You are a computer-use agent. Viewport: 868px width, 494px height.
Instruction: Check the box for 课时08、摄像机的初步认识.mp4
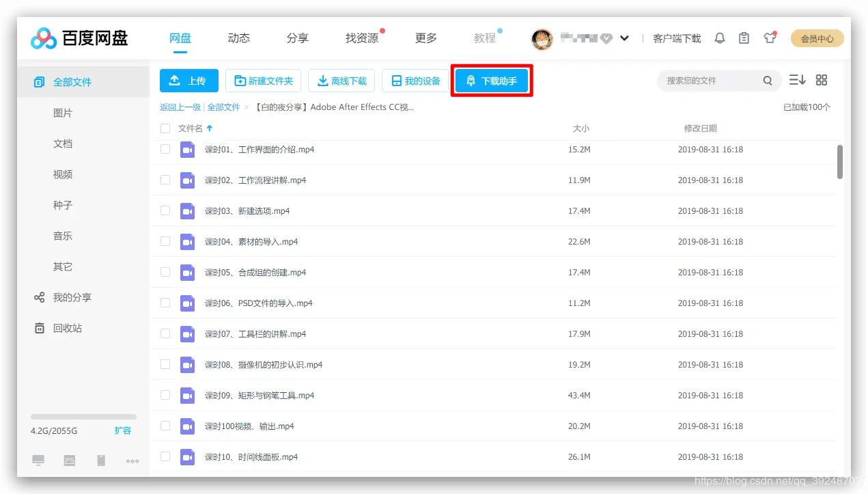(x=165, y=364)
